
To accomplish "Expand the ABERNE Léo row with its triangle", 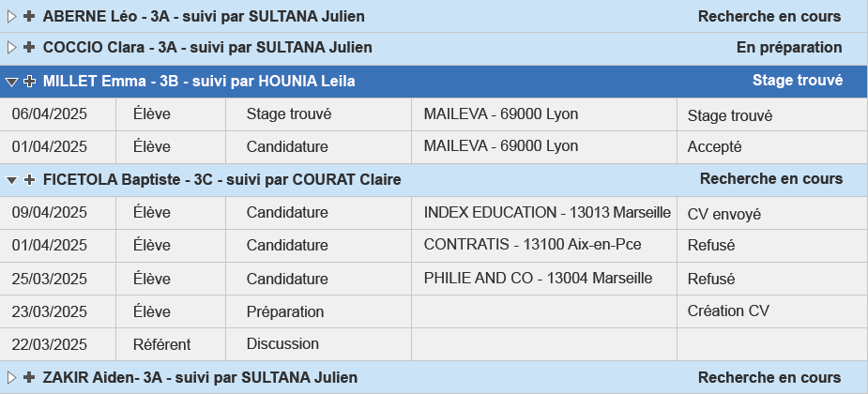I will [x=11, y=17].
